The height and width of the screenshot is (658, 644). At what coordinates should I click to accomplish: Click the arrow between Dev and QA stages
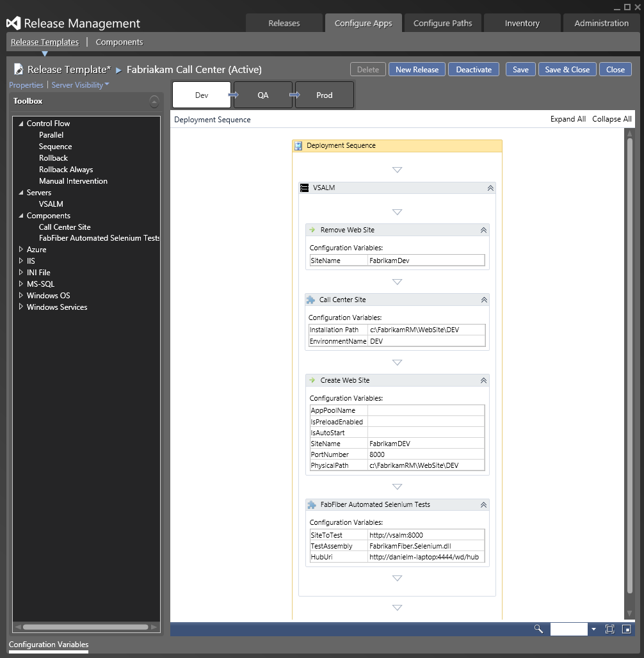coord(234,95)
